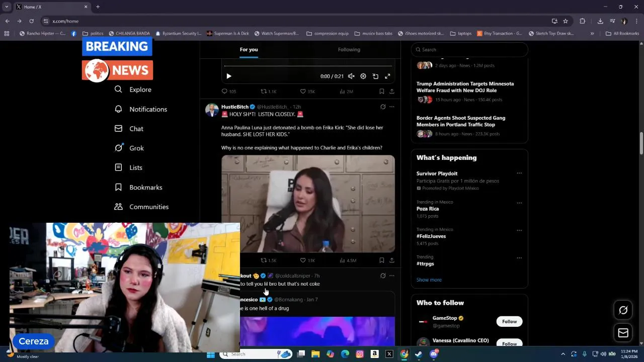Open Grok icon on coldcallsniper post

(x=383, y=276)
